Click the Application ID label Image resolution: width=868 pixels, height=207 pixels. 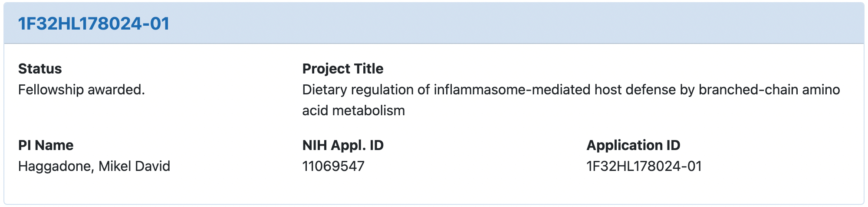tap(633, 145)
